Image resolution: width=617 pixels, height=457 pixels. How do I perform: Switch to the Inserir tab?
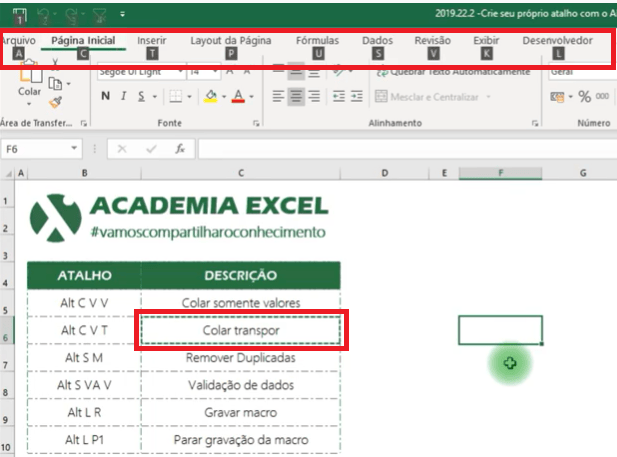coord(151,41)
